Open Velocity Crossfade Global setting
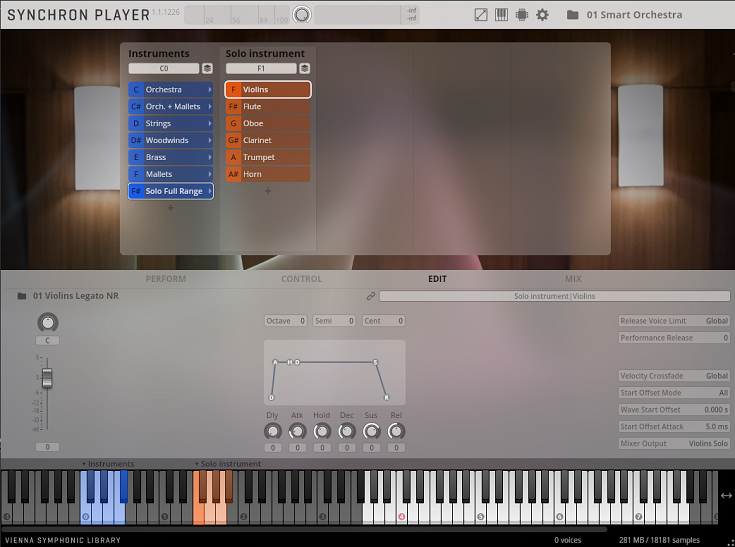 click(674, 376)
